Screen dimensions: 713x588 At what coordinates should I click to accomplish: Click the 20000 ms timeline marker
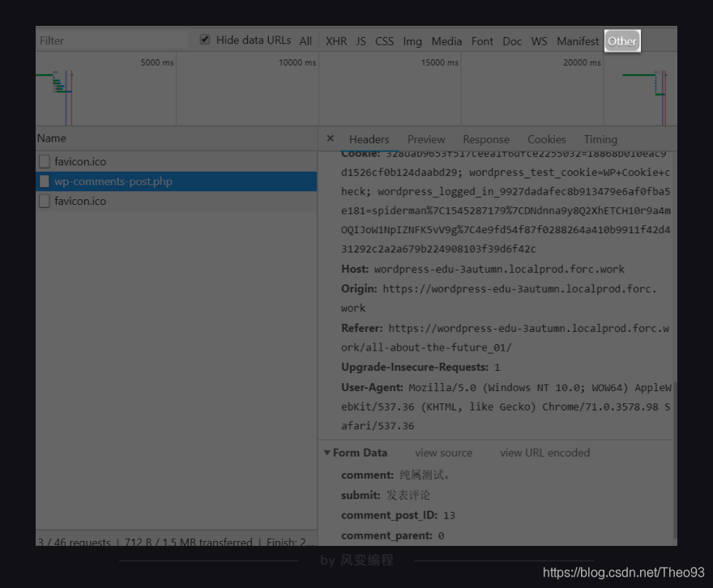(x=582, y=62)
